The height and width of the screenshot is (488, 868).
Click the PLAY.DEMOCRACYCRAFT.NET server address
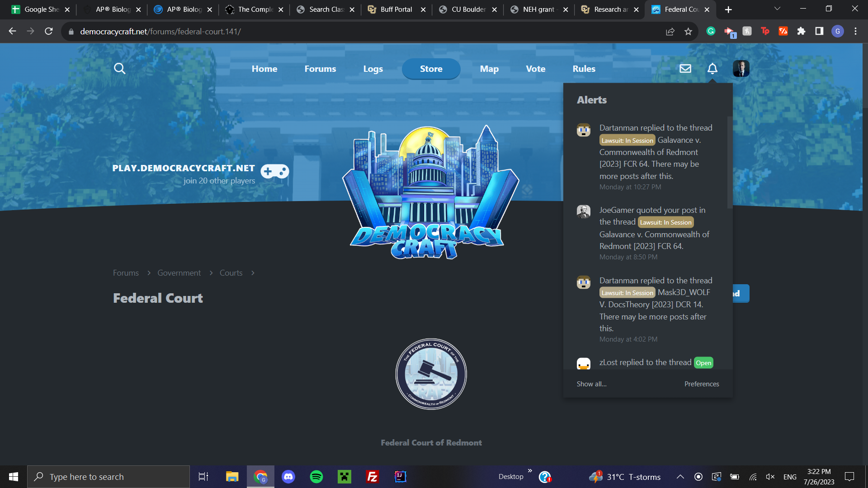point(184,168)
